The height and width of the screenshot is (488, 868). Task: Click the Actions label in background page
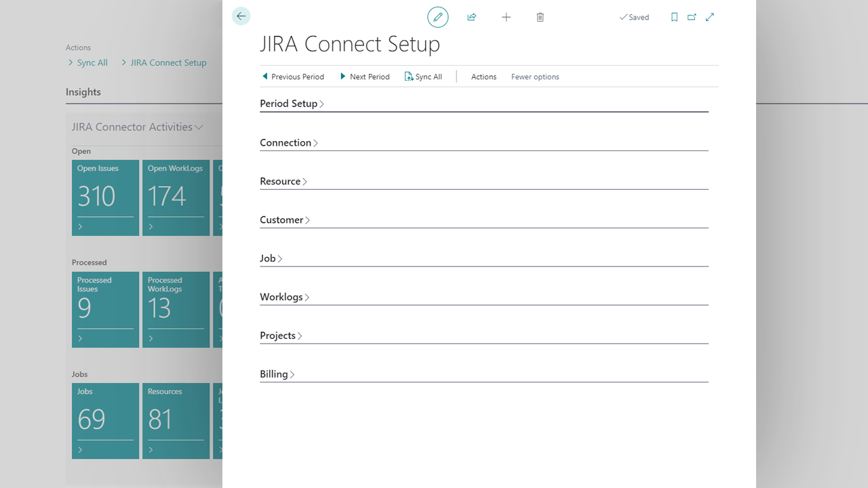coord(78,47)
